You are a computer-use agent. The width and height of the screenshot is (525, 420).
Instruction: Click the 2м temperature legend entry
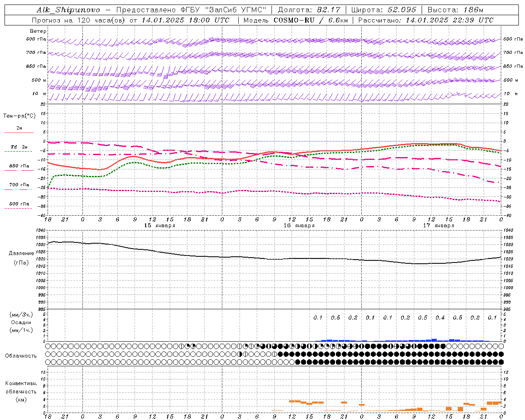tap(19, 128)
